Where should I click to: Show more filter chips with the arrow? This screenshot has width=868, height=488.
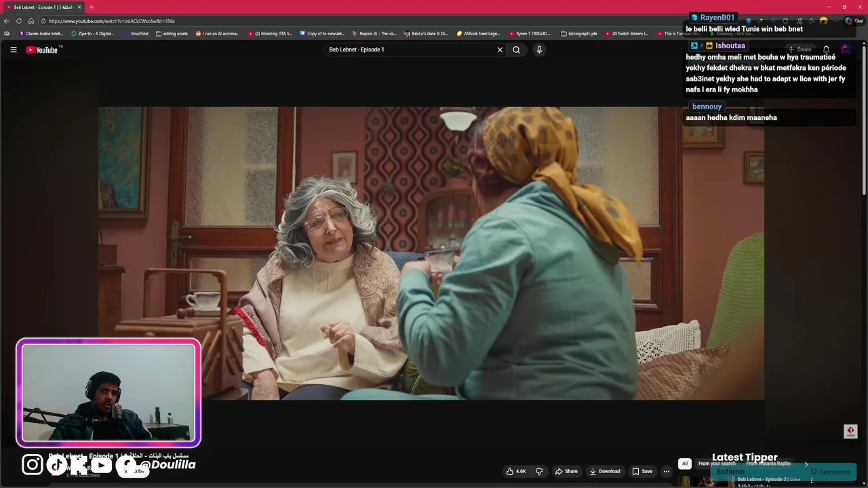(806, 464)
